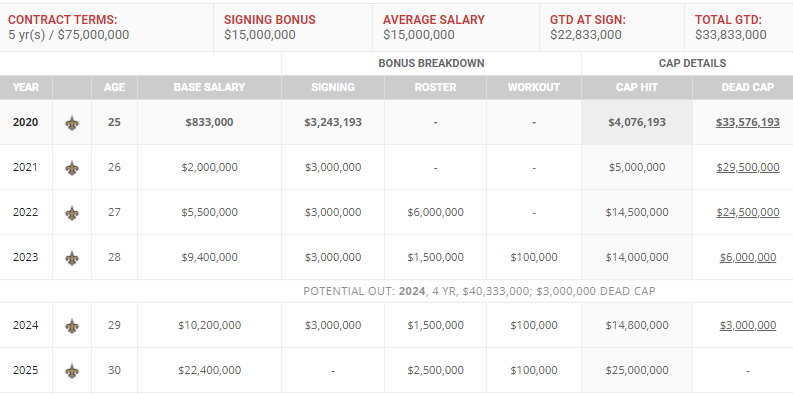Viewport: 793px width, 394px height.
Task: Select the DEAD CAP column header
Action: [743, 87]
